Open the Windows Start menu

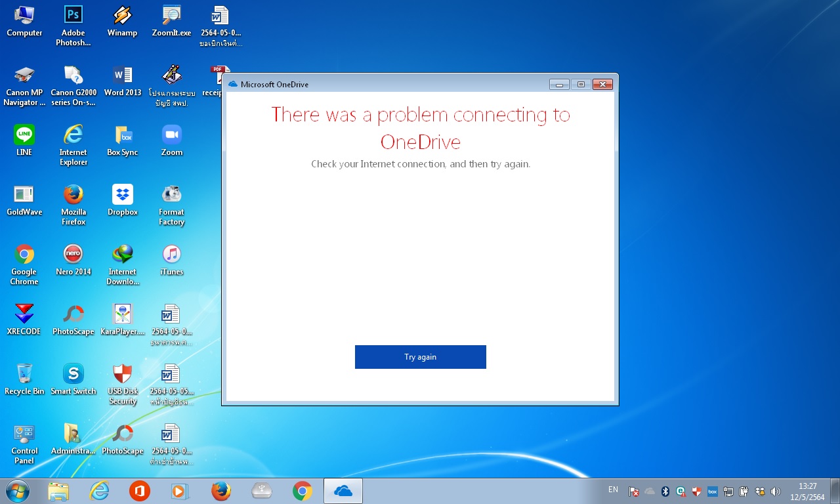tap(18, 490)
